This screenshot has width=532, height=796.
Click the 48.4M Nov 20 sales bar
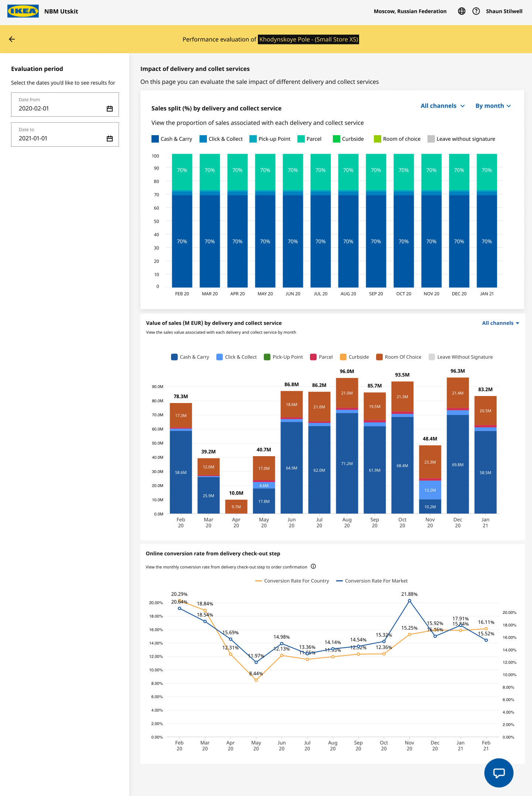tap(430, 479)
